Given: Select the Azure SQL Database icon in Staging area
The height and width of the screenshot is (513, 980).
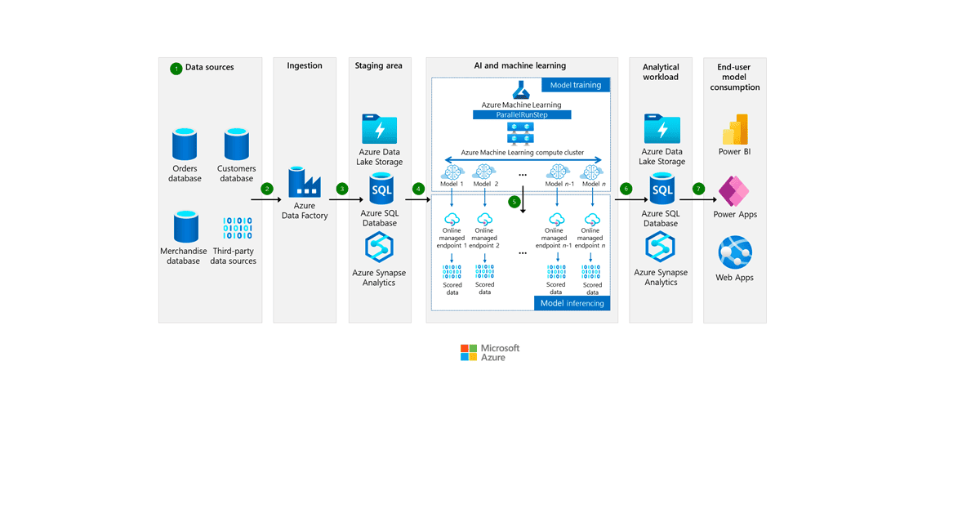Looking at the screenshot, I should [380, 188].
